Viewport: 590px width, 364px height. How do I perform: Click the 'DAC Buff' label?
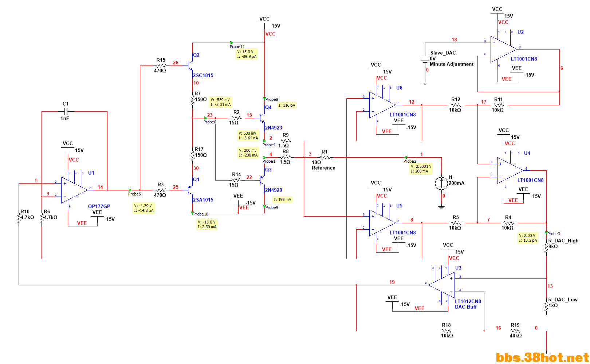pos(466,307)
